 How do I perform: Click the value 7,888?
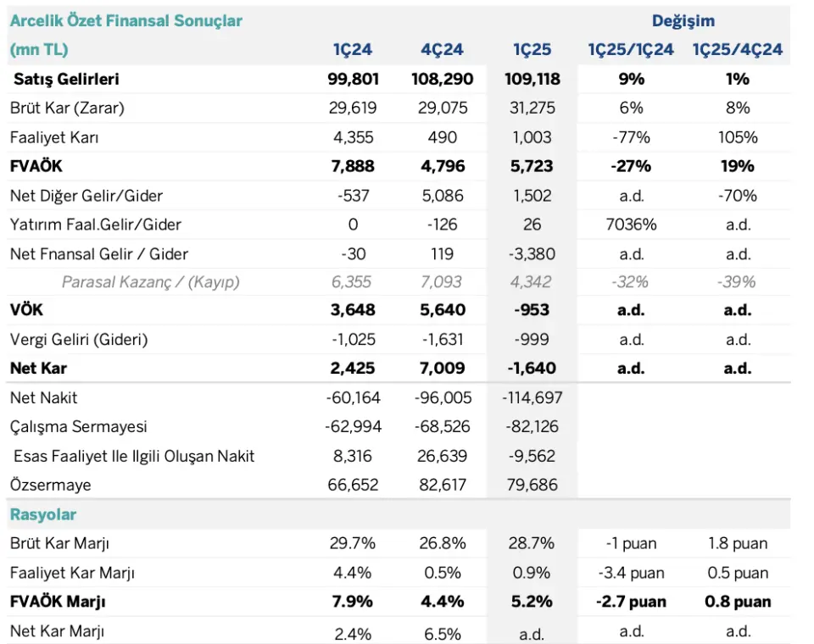tap(353, 166)
